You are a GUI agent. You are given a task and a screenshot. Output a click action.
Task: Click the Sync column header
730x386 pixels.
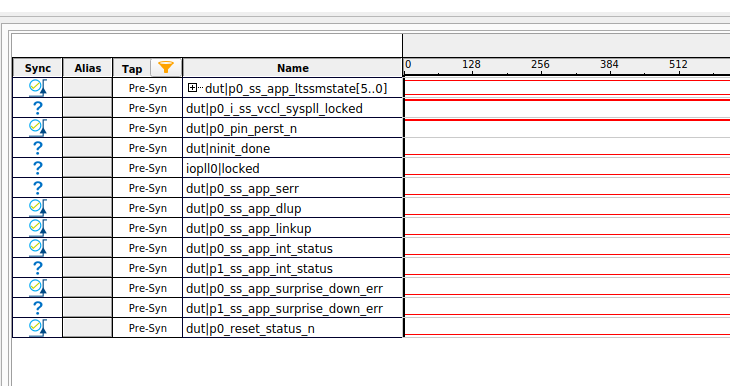(x=37, y=68)
